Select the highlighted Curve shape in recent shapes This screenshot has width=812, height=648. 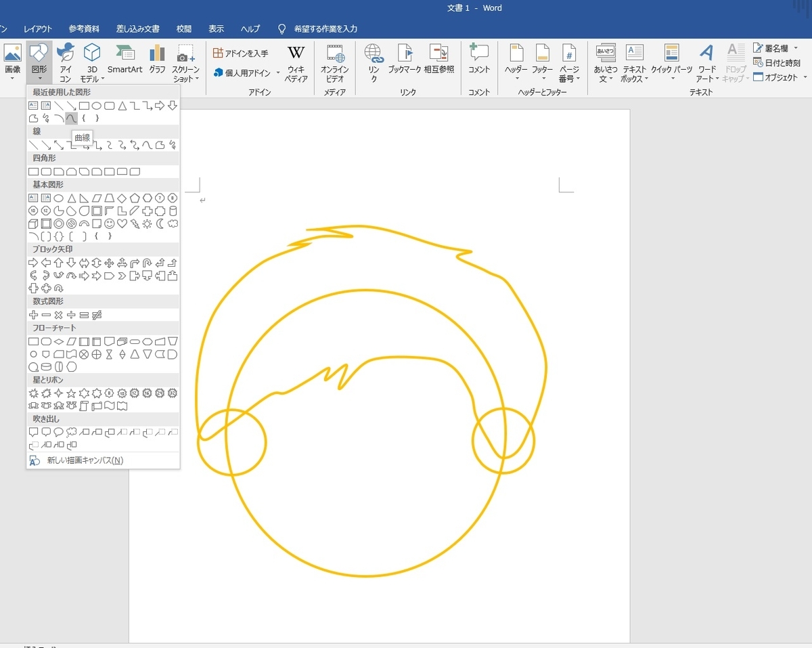pos(71,118)
